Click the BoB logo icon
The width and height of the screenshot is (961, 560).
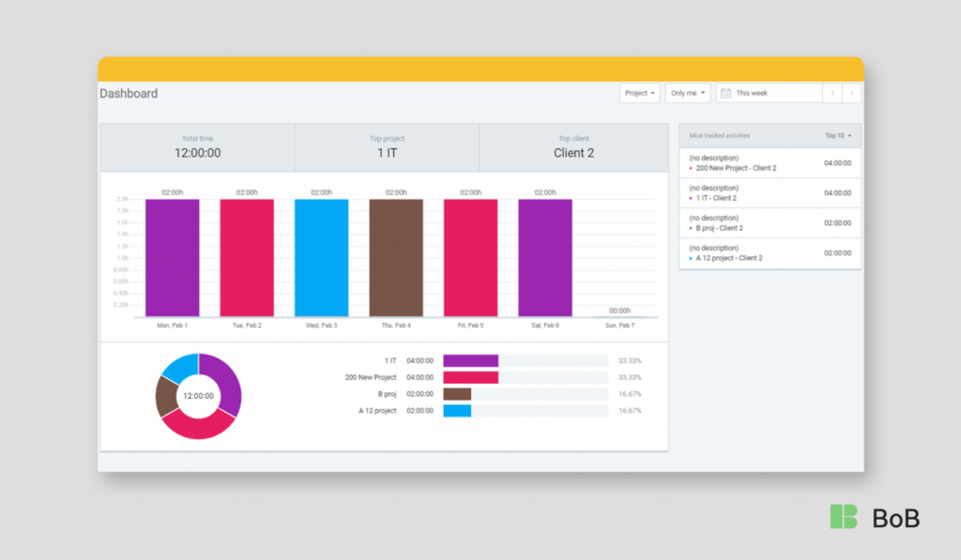[843, 517]
